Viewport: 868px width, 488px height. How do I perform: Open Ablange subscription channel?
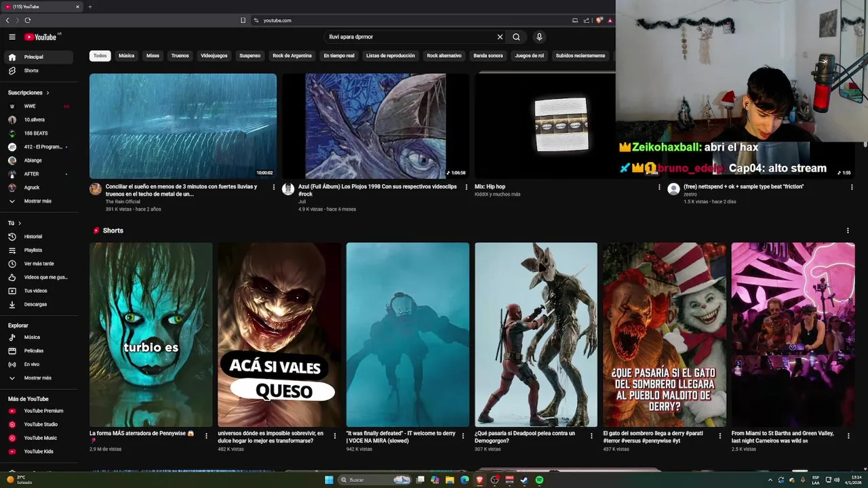(38, 161)
